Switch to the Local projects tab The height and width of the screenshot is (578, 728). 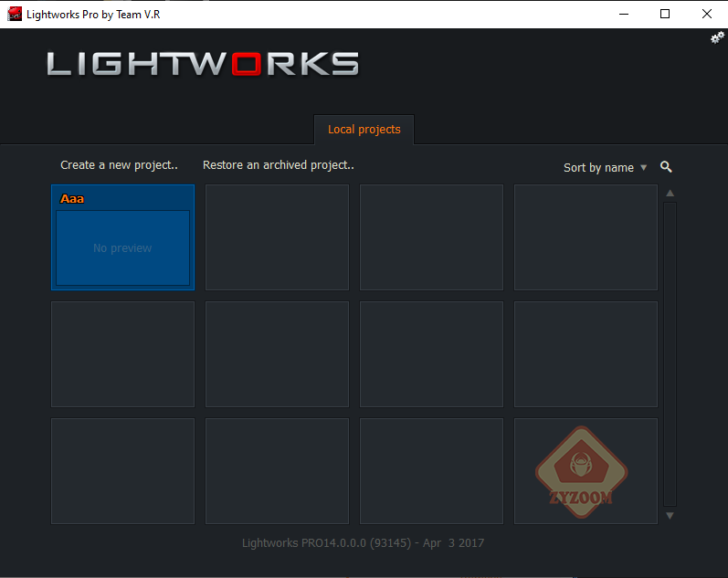tap(364, 130)
